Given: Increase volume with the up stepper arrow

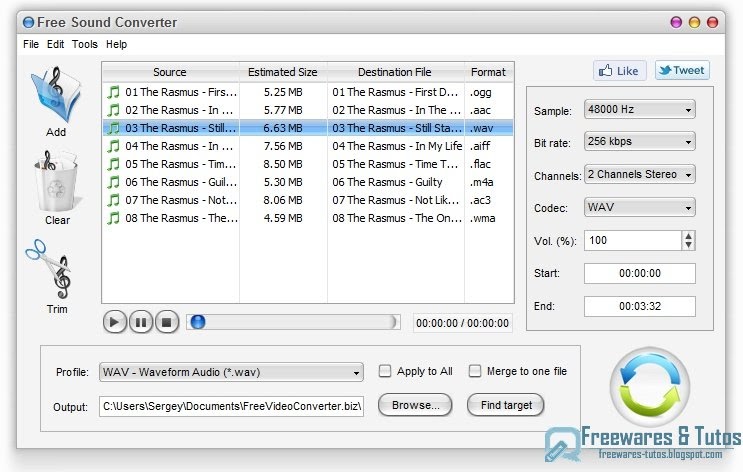Looking at the screenshot, I should (689, 236).
